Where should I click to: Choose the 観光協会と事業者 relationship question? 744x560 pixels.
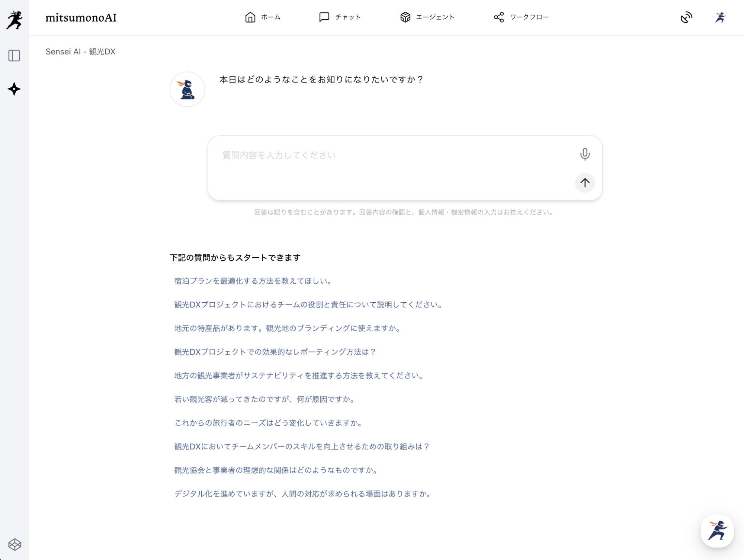[x=276, y=470]
